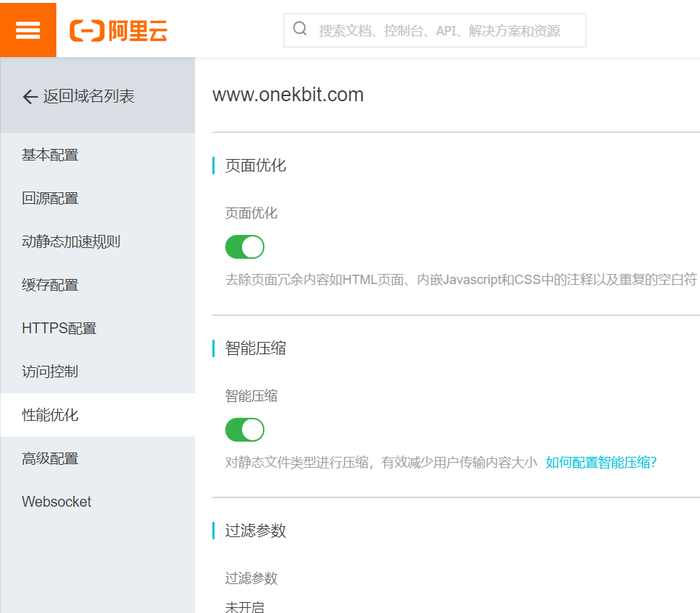Disable the 页面优化 toggle switch

click(245, 247)
